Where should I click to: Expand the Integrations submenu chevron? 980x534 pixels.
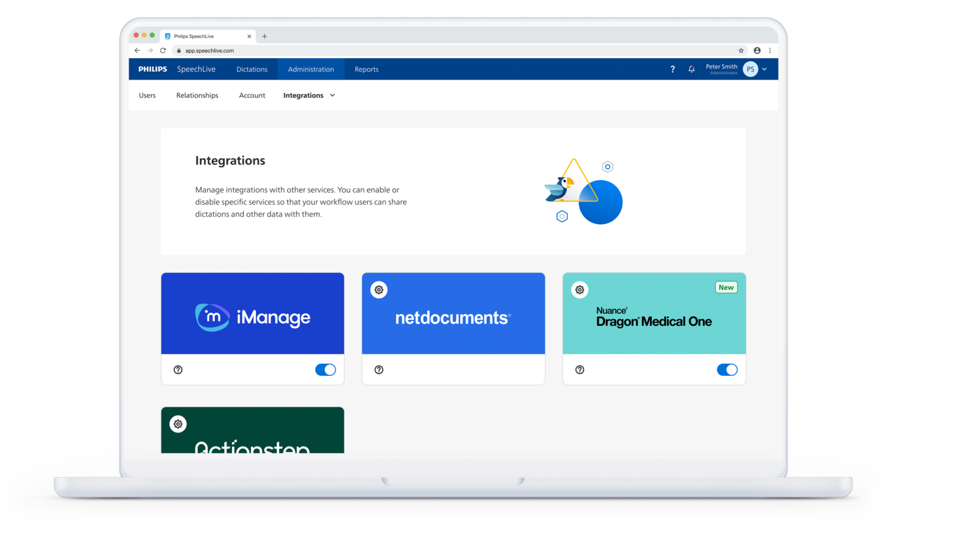[x=333, y=95]
